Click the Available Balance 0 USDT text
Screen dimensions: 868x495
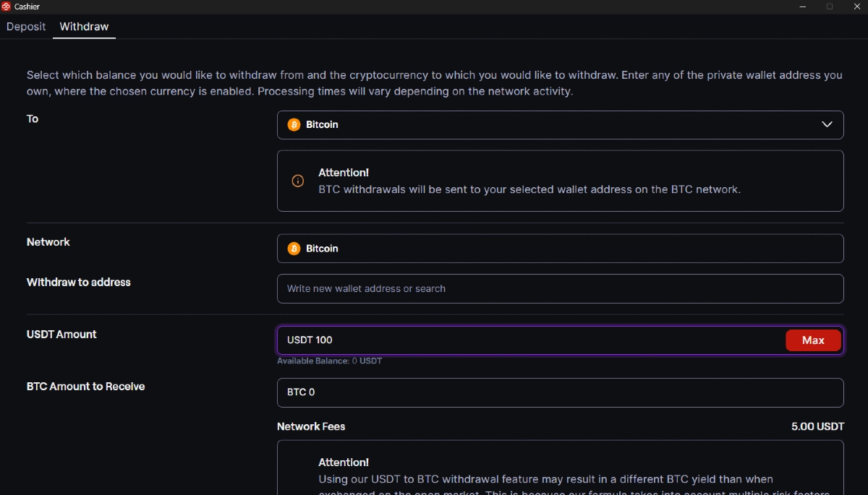coord(329,361)
